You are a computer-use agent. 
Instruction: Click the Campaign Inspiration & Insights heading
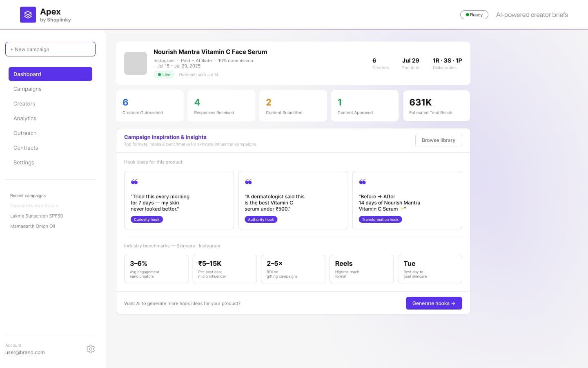pos(165,137)
